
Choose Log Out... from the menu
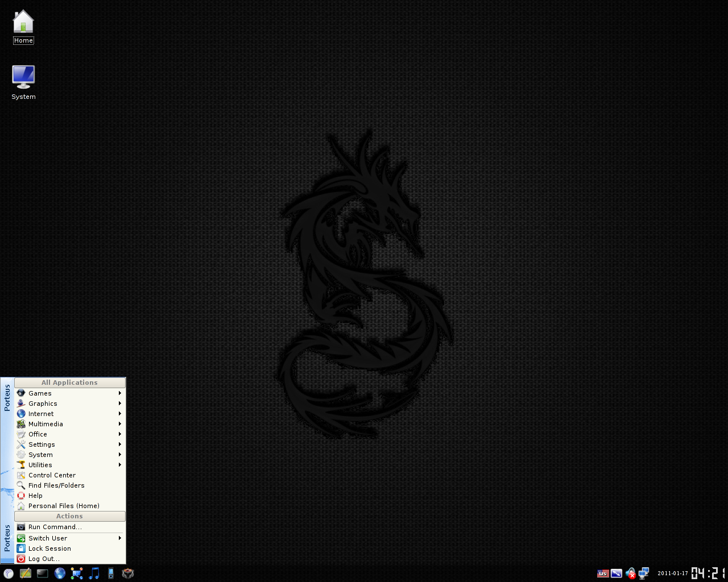click(70, 559)
